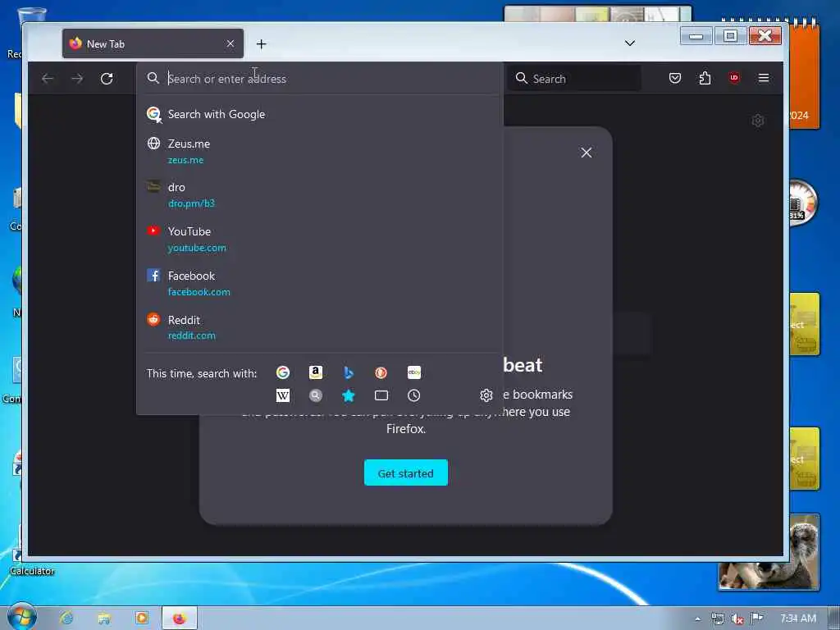
Task: Open the Windows Start orb
Action: tap(22, 617)
